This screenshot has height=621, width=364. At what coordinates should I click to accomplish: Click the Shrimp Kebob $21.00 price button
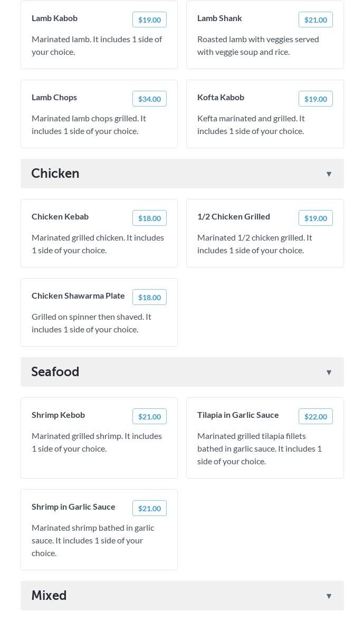[149, 417]
